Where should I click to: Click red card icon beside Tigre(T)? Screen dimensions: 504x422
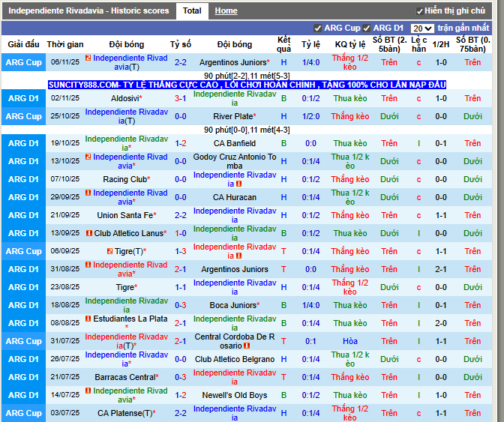[x=110, y=251]
